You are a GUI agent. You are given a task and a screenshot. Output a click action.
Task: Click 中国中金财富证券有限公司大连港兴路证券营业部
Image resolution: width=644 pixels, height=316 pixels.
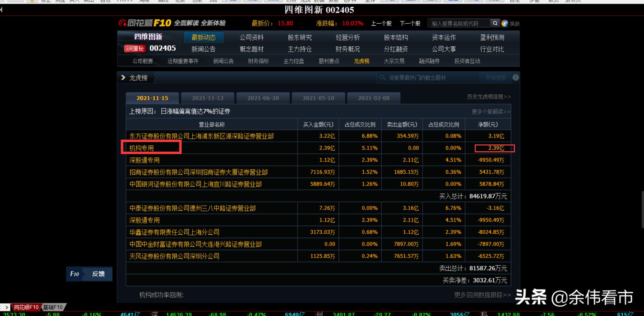(x=195, y=244)
